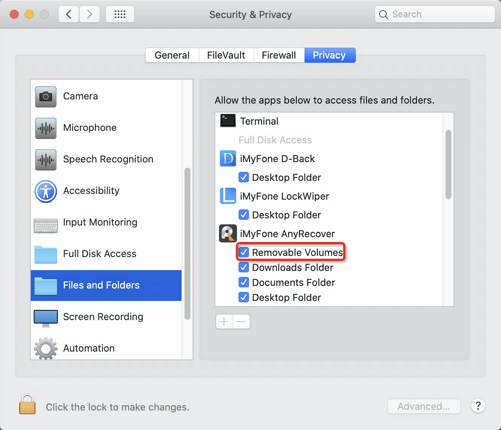Image resolution: width=501 pixels, height=430 pixels.
Task: Click the lock icon to make changes
Action: pos(27,404)
